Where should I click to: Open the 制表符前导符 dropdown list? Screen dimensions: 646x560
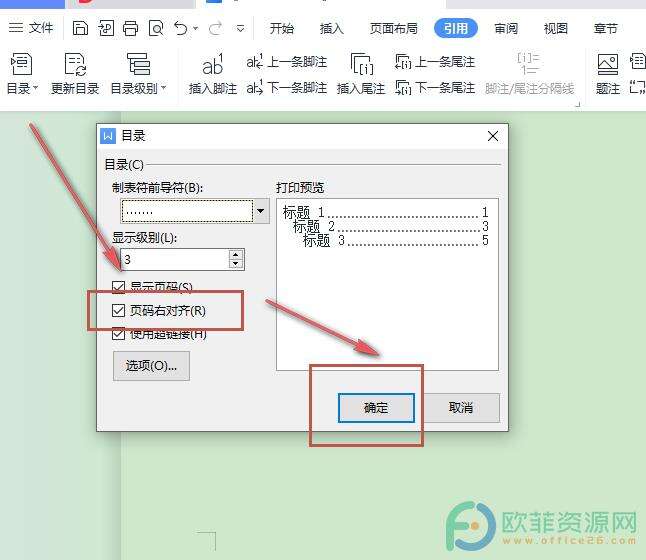pyautogui.click(x=261, y=211)
